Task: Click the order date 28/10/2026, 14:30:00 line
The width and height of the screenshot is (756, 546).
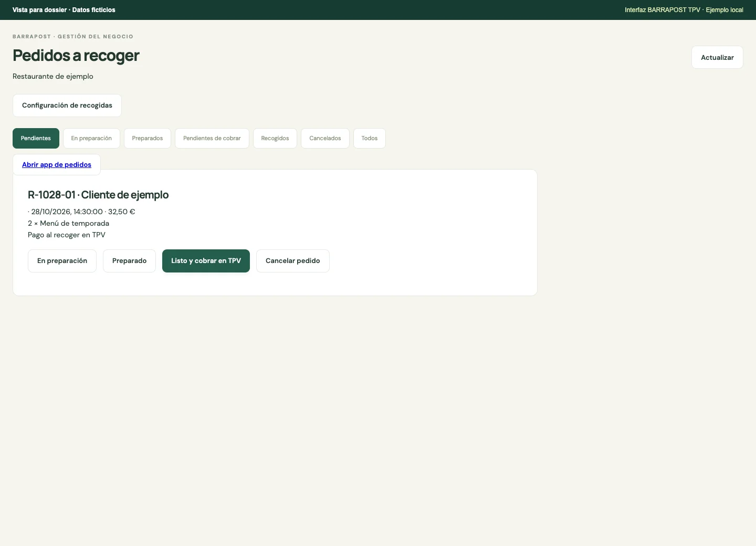Action: pos(81,212)
